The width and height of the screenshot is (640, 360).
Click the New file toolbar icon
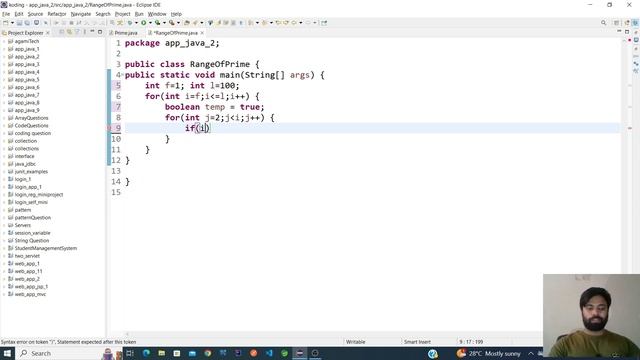6,23
